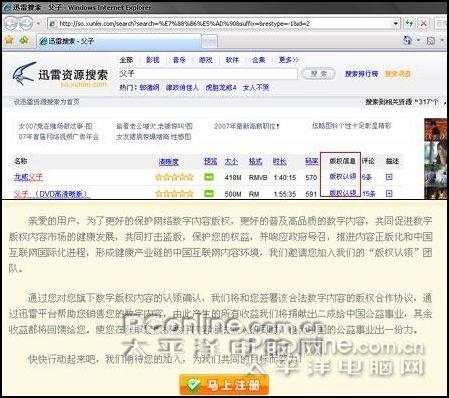449x398 pixels.
Task: Open the 6条 comments link
Action: tap(367, 177)
